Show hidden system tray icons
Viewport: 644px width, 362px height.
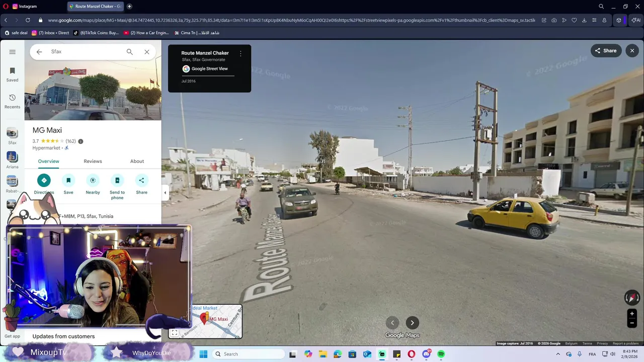[x=557, y=354]
